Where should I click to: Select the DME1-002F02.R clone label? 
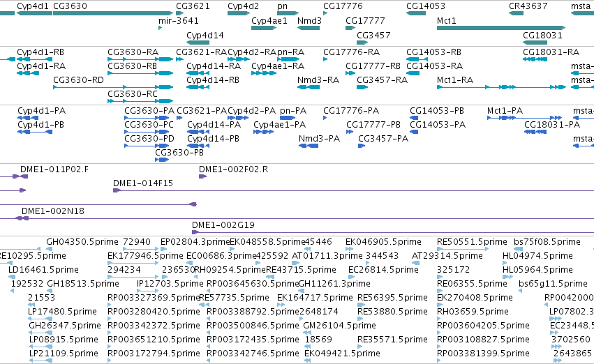[x=233, y=169]
